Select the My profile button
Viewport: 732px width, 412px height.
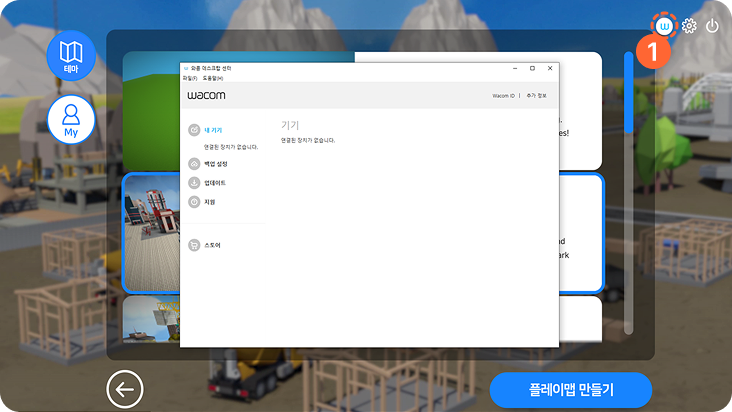(x=71, y=119)
